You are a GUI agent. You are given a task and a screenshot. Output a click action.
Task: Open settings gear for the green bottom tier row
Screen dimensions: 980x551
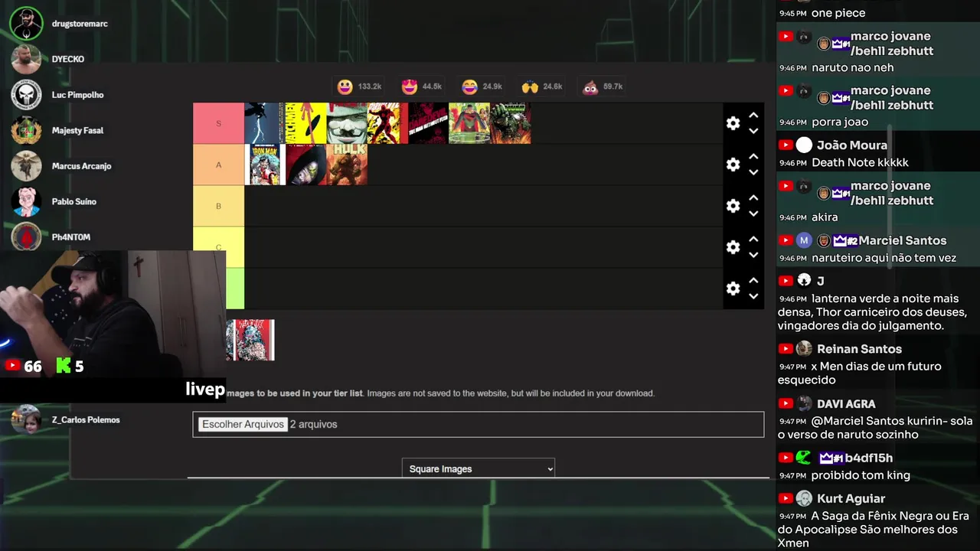(733, 289)
